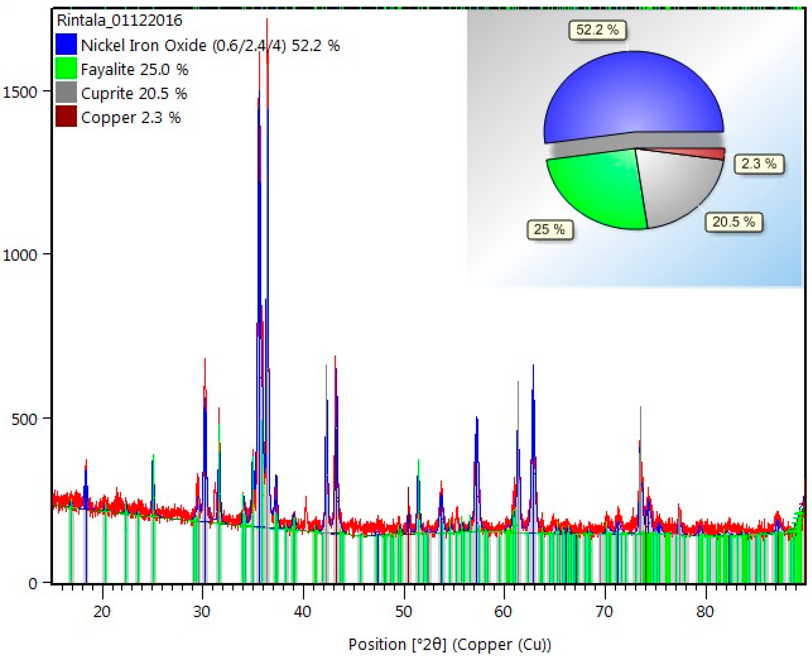The width and height of the screenshot is (812, 657).
Task: Click the blue Nickel Iron Oxide pie slice
Action: pos(632,95)
